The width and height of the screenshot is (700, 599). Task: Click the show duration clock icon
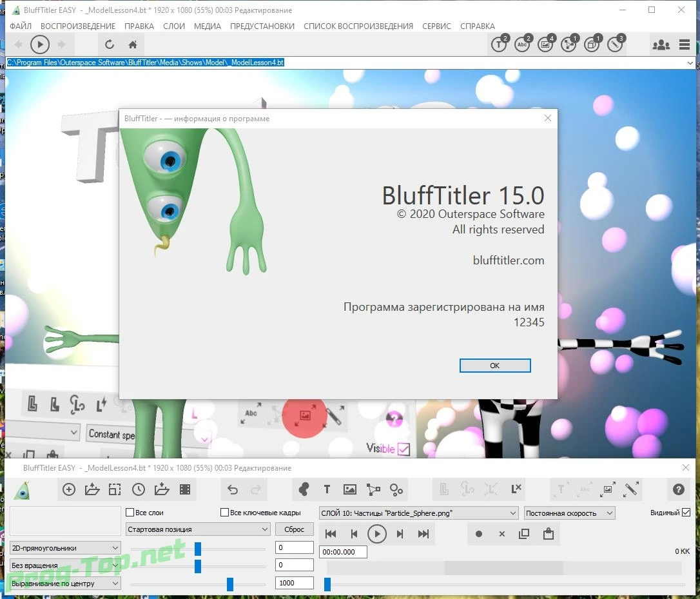tap(139, 489)
